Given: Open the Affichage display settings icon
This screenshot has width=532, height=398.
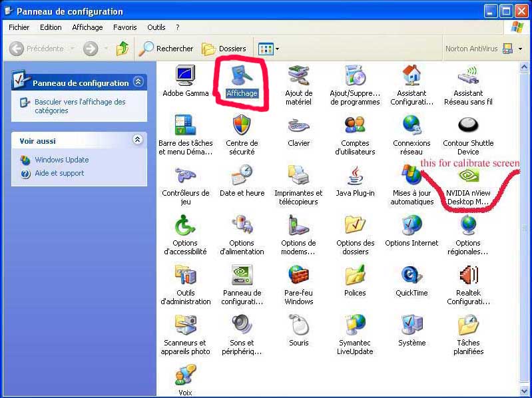Looking at the screenshot, I should click(242, 81).
